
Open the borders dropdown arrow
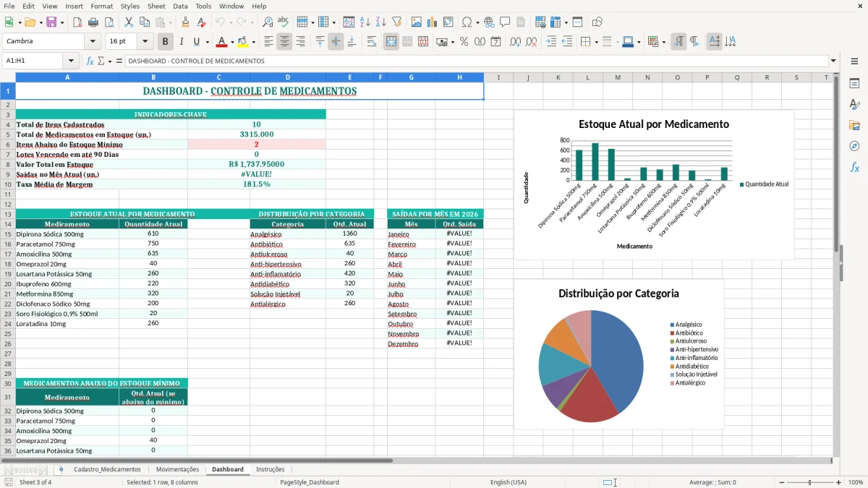tap(596, 42)
